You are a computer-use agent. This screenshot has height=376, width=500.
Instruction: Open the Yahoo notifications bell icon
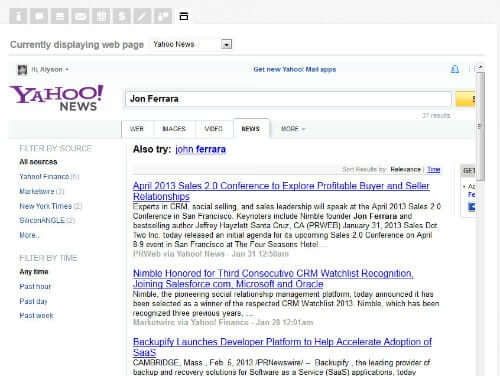[x=455, y=69]
